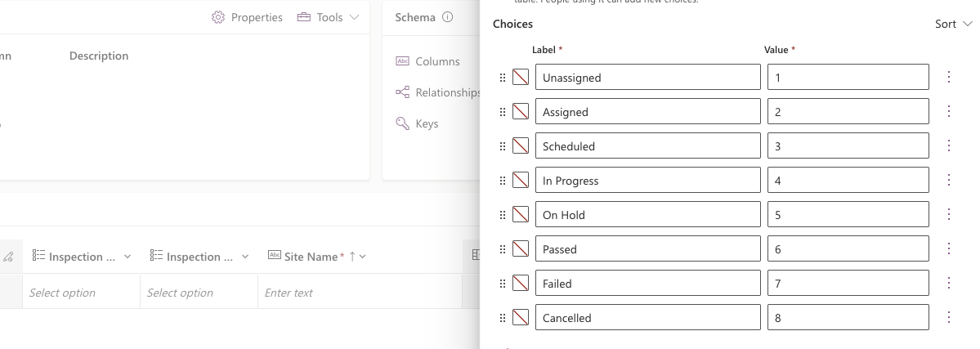Click the value field containing 8

click(848, 318)
